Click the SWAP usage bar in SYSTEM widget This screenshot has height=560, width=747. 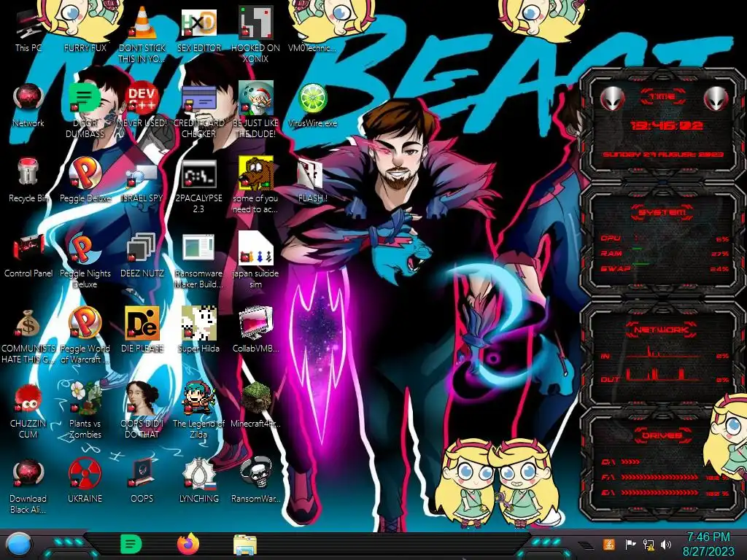[665, 268]
